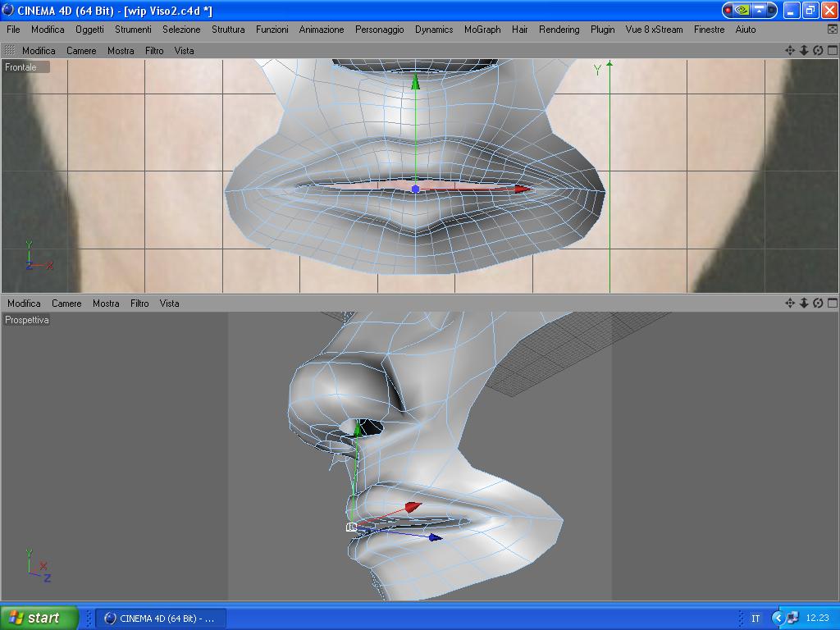Viewport: 840px width, 630px height.
Task: Click the 12.23 taskbar clock
Action: (818, 619)
